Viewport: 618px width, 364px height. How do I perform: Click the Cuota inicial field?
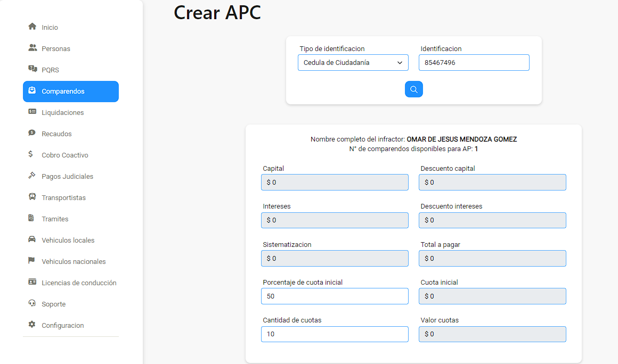[x=492, y=296]
